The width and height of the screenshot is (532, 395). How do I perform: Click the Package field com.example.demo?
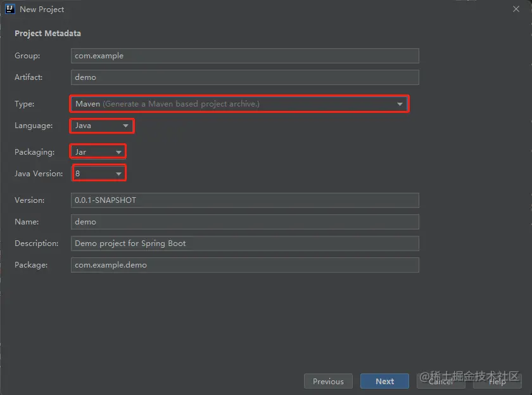pyautogui.click(x=244, y=265)
